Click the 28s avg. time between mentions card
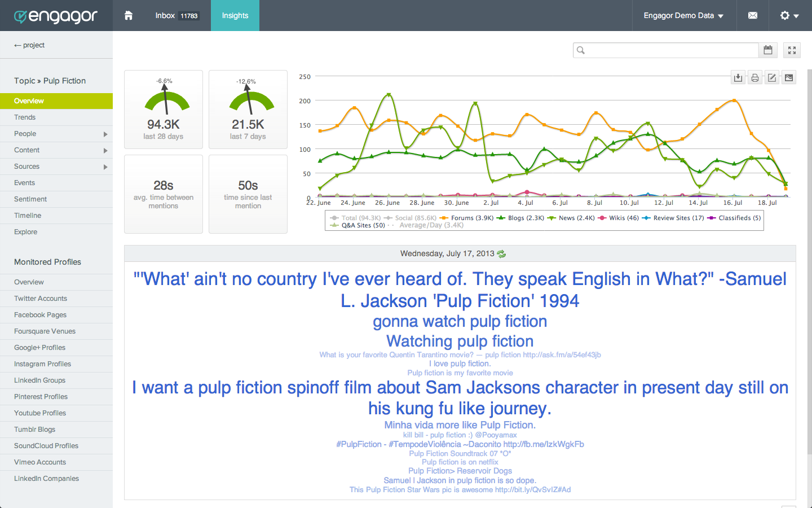This screenshot has width=812, height=508. coord(164,194)
